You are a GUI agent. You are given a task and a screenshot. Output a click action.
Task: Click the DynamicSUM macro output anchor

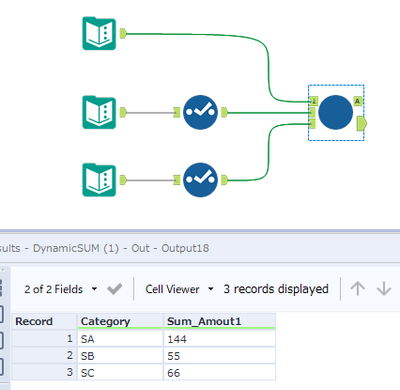[362, 123]
